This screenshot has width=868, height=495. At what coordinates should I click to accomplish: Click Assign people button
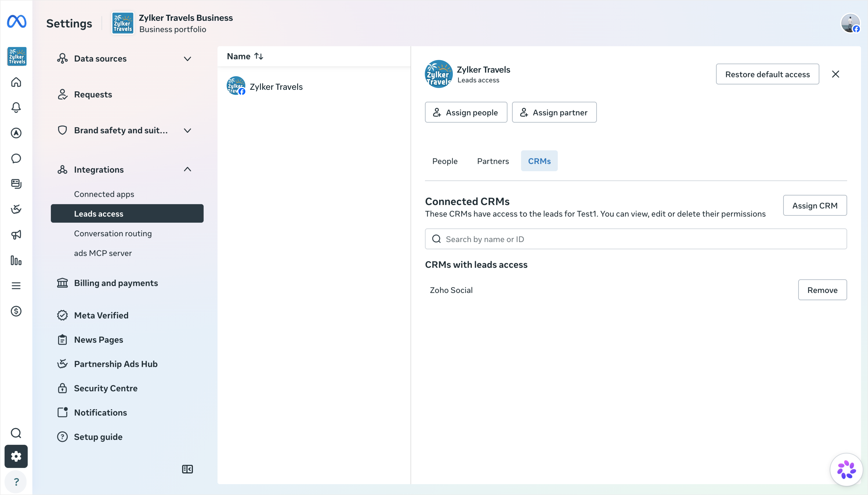(x=466, y=113)
